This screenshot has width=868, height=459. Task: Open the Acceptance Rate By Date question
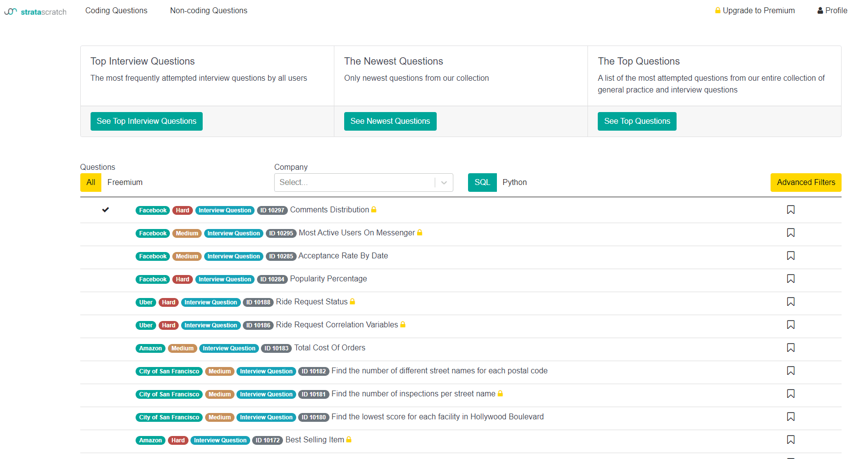pos(343,255)
